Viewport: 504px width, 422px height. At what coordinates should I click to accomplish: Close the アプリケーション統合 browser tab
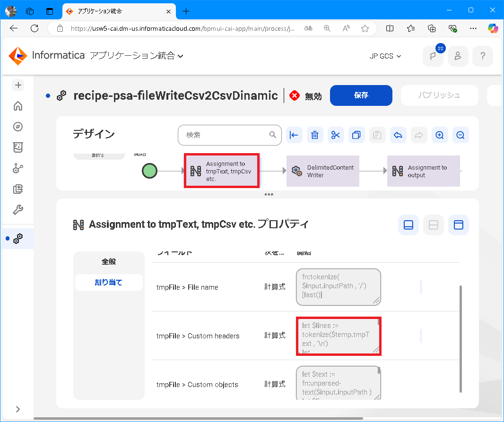[168, 11]
